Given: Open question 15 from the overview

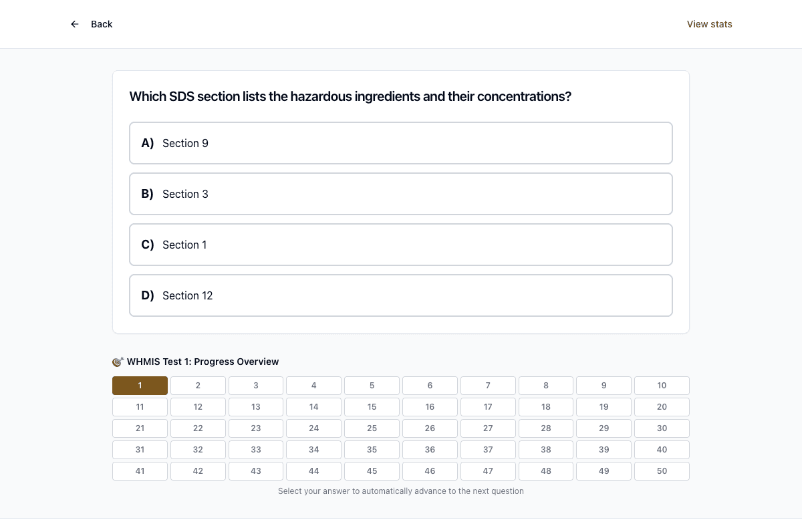Looking at the screenshot, I should click(372, 407).
